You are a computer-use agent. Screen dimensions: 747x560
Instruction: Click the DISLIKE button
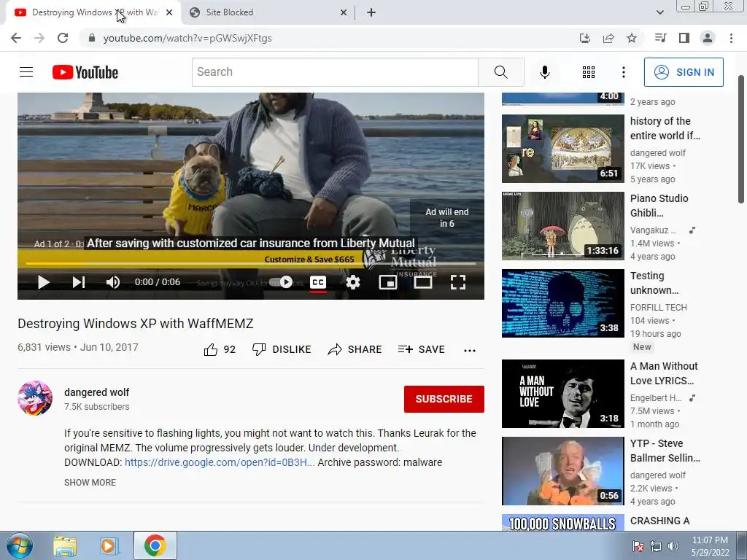coord(282,349)
